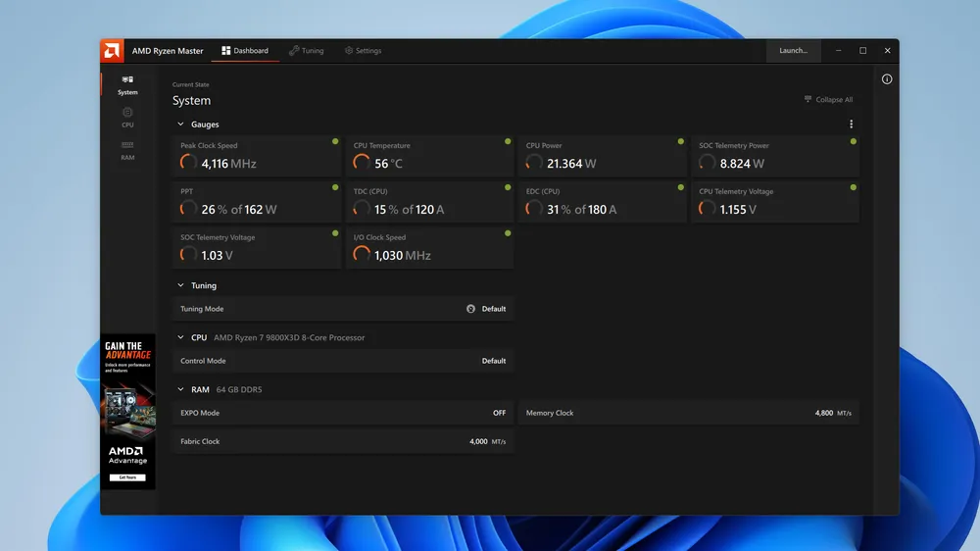Open the RAM view in the sidebar

(127, 150)
